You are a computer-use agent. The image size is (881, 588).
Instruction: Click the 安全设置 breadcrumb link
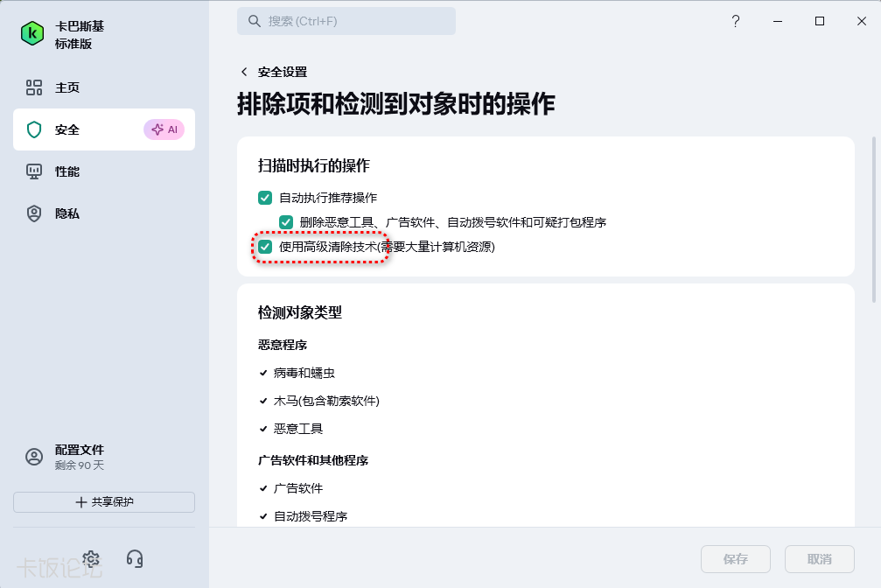click(283, 72)
